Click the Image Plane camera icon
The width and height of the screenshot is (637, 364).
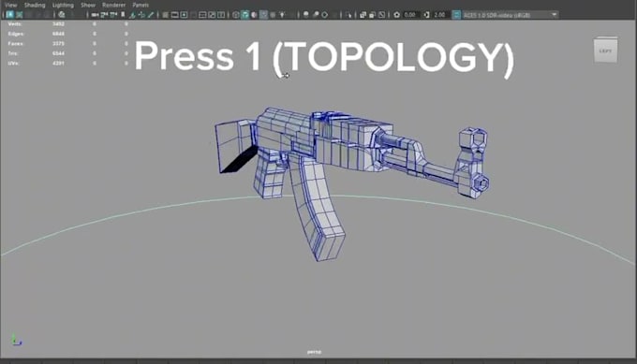pyautogui.click(x=132, y=15)
